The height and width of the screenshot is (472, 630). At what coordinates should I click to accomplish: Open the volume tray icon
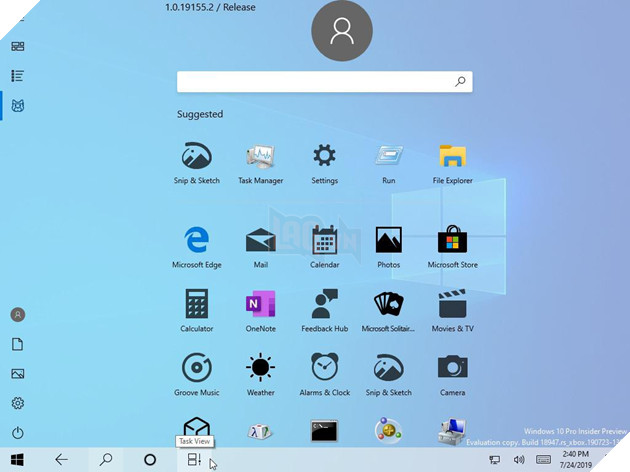click(519, 460)
